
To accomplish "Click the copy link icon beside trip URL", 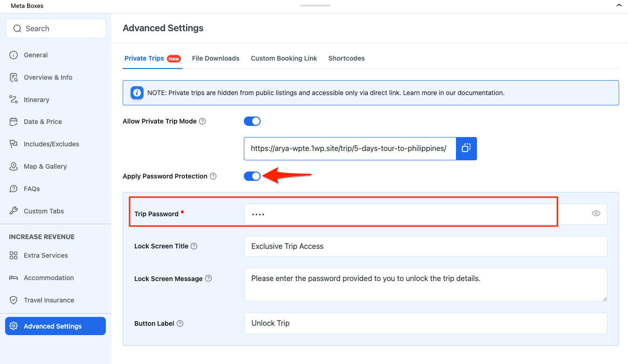I will pyautogui.click(x=466, y=148).
